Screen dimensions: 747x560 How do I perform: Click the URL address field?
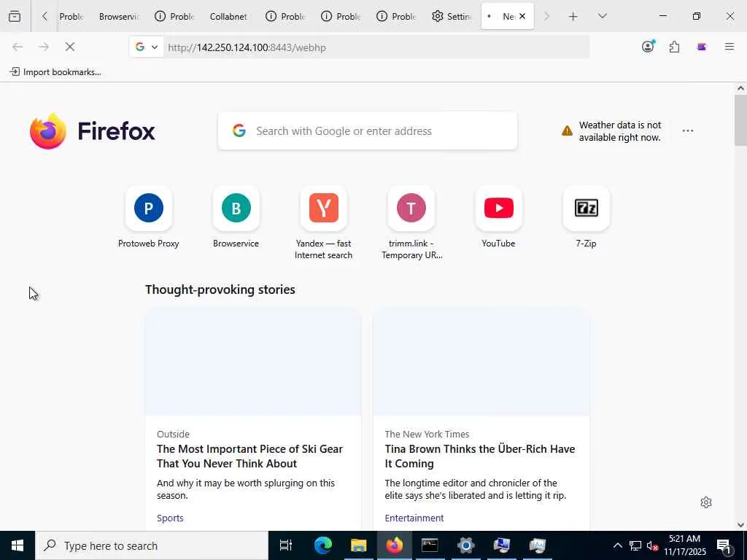point(376,47)
